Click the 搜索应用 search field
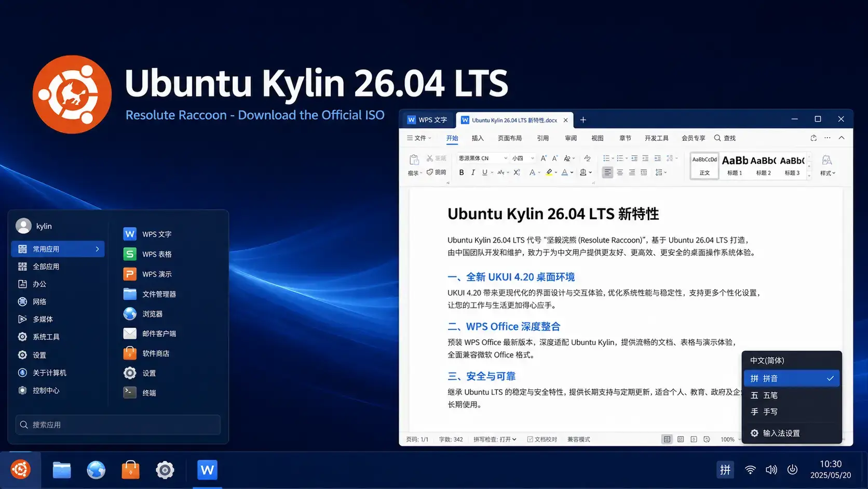The width and height of the screenshot is (868, 489). point(118,425)
